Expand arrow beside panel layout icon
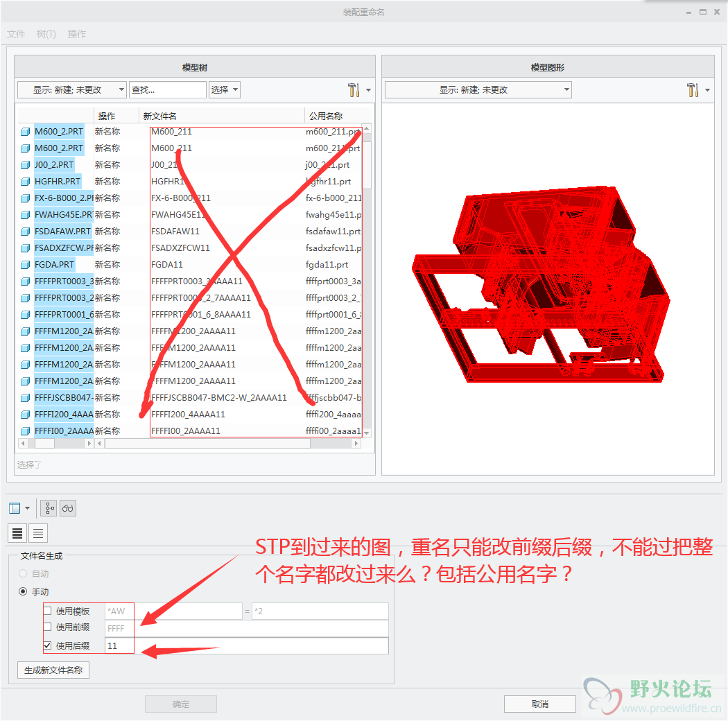Screen dimensions: 728x721 (x=28, y=508)
